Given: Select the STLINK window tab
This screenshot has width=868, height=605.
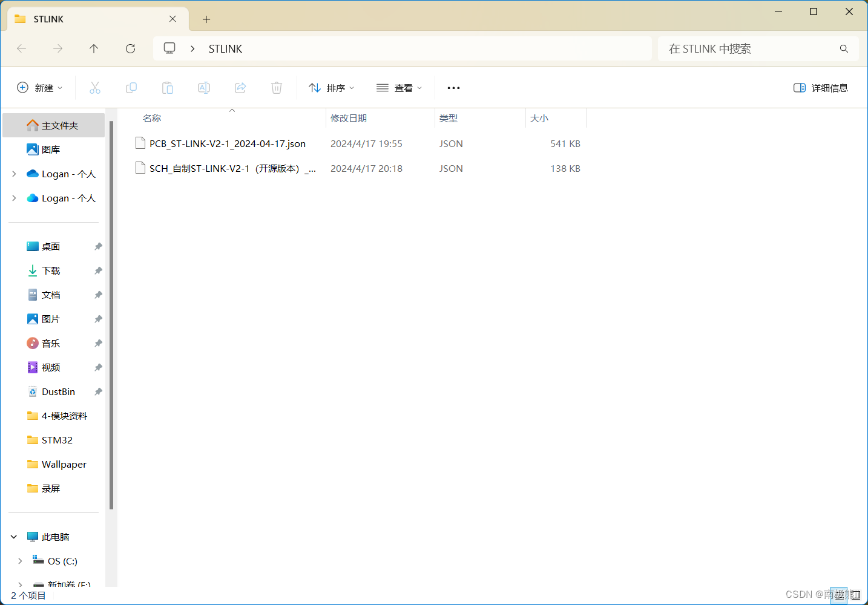Looking at the screenshot, I should [97, 19].
